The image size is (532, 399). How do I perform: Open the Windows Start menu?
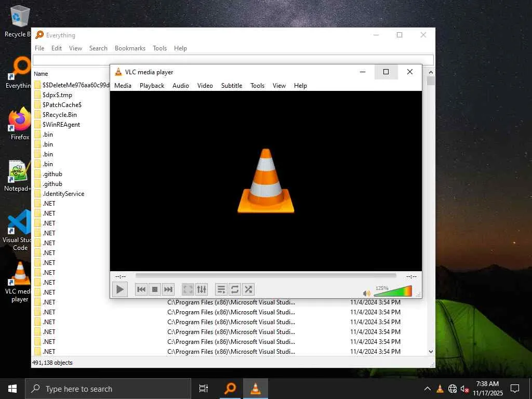[x=12, y=389]
